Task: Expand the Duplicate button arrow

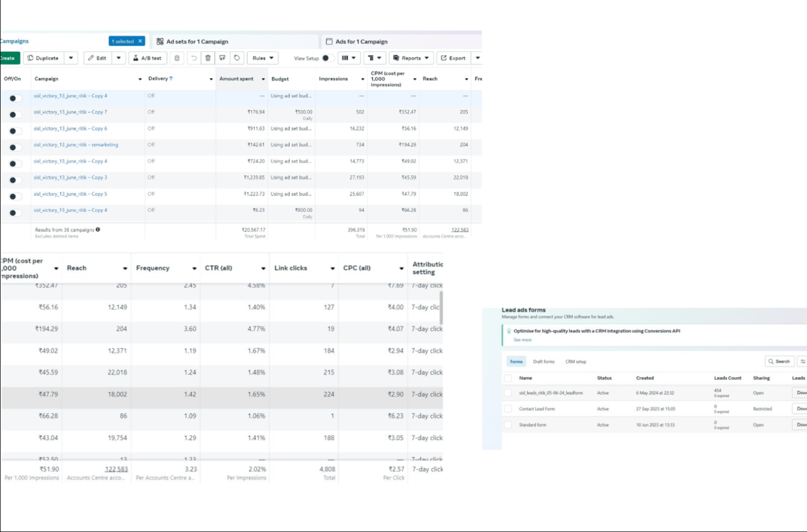Action: tap(71, 58)
